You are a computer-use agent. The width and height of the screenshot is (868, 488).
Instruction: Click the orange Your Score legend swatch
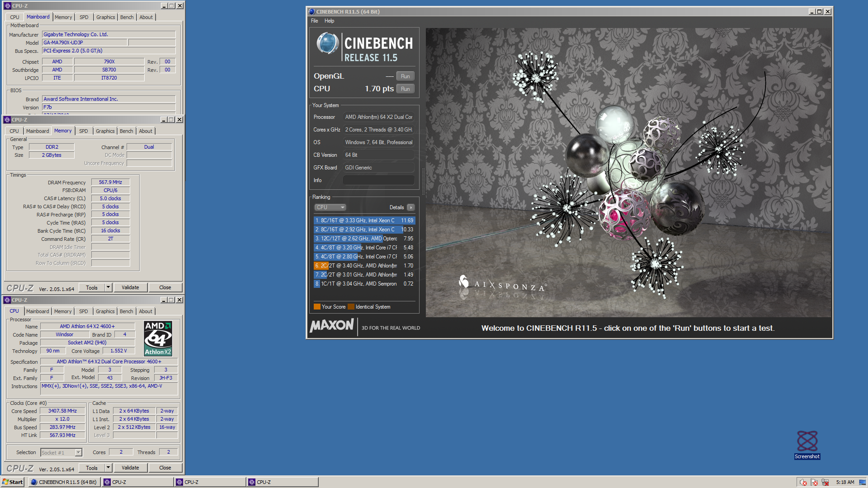pyautogui.click(x=317, y=307)
